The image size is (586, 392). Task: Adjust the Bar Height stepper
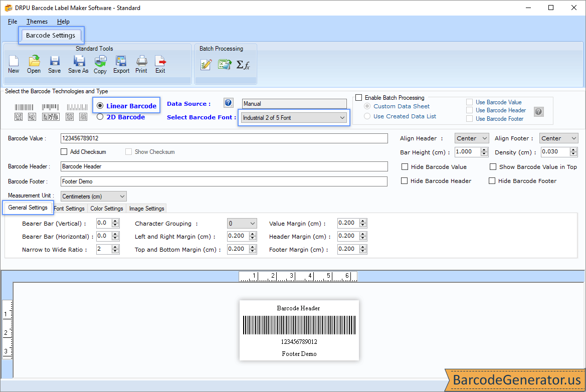pos(484,152)
